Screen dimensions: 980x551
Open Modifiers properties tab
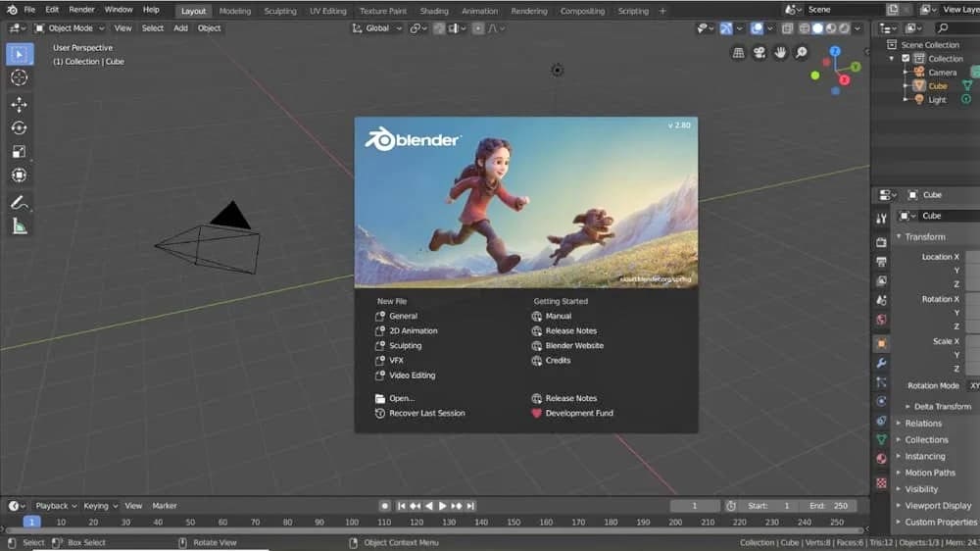click(881, 363)
